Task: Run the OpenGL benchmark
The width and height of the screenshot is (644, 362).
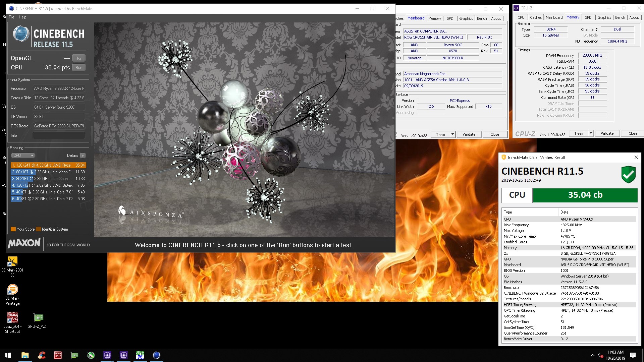Action: 79,58
